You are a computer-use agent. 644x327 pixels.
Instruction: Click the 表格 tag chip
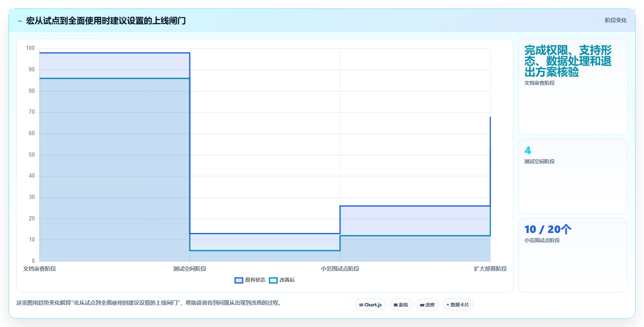(x=401, y=305)
